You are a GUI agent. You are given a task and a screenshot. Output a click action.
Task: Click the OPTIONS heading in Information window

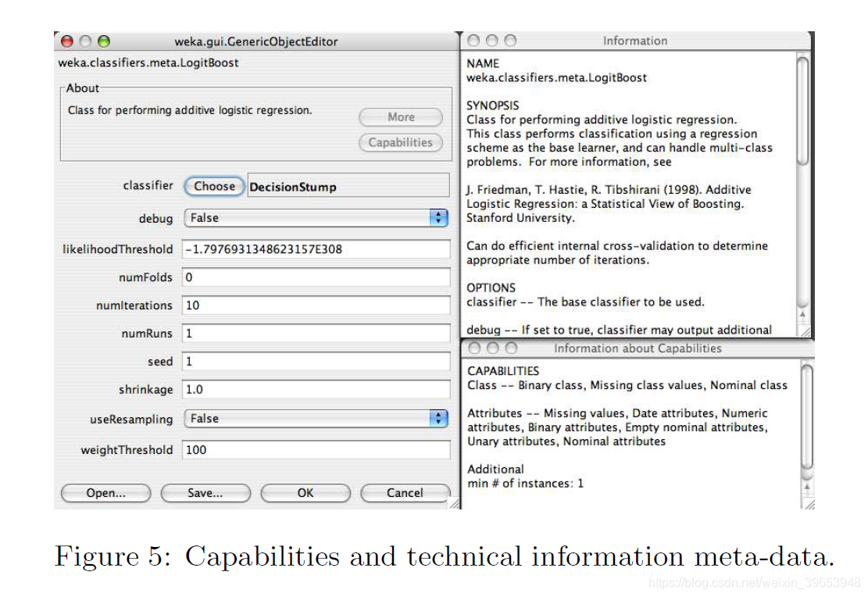coord(491,288)
